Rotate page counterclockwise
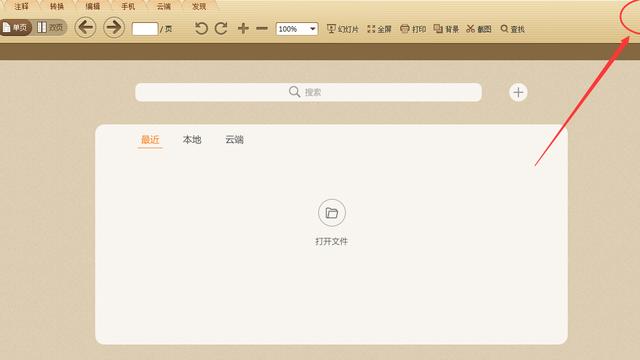 (201, 28)
